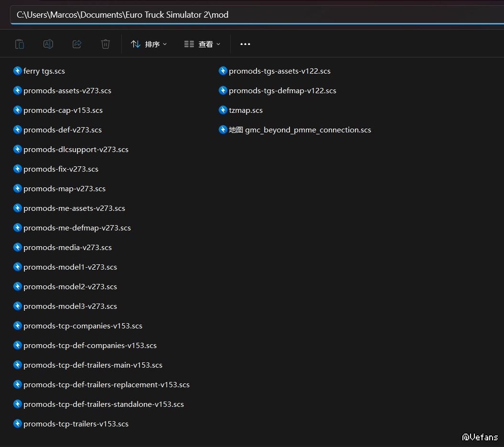Viewport: 504px width, 447px height.
Task: Open the 排序 sort dropdown
Action: pyautogui.click(x=149, y=44)
